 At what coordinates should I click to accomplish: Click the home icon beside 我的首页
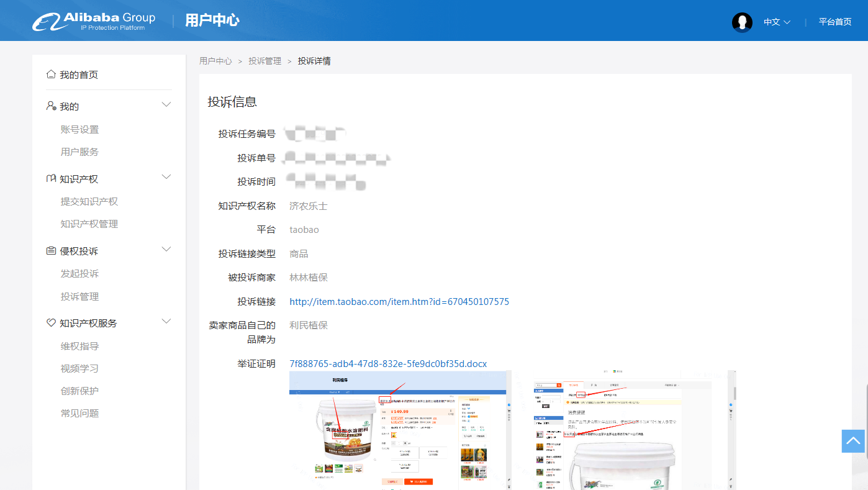51,75
